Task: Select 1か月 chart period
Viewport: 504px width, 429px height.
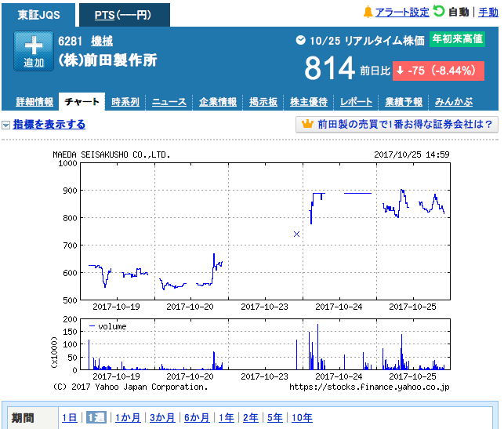Action: 128,418
